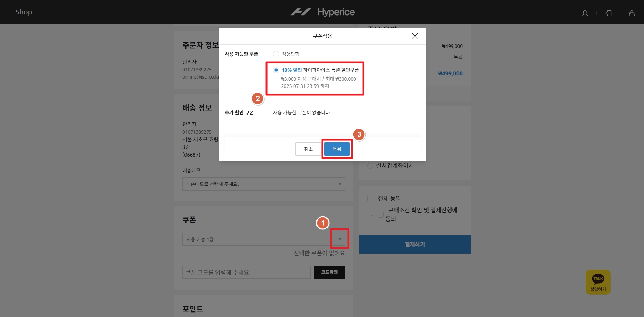644x317 pixels.
Task: Select 실시간계좌이체 payment radio
Action: coord(370,166)
